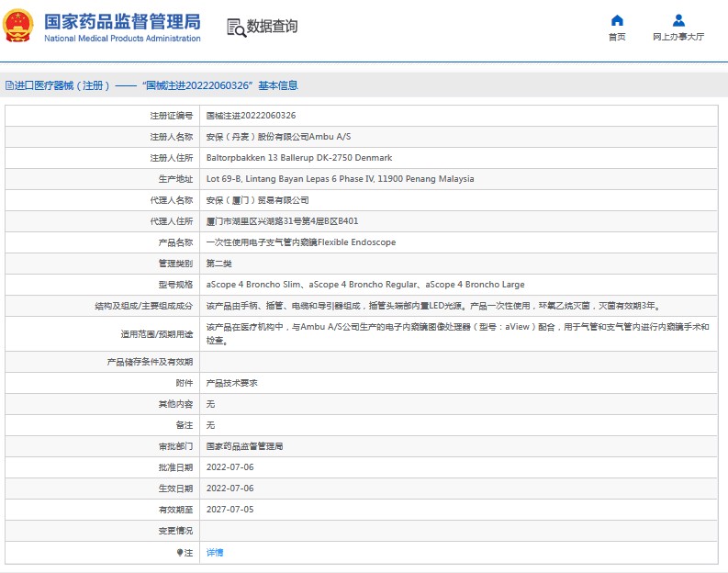Click 国家药品监督管理局 site title
728x573 pixels.
[122, 21]
